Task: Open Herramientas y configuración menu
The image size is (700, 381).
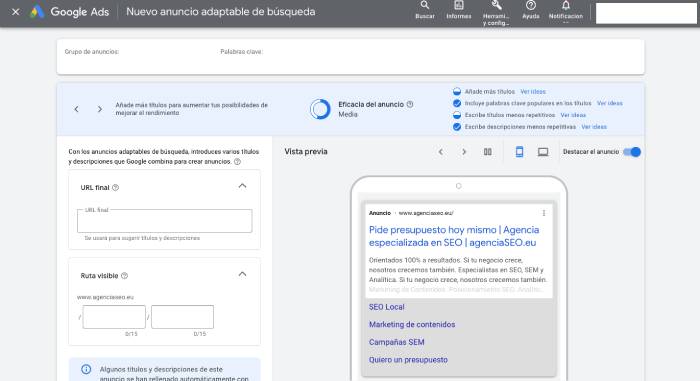Action: click(x=496, y=13)
